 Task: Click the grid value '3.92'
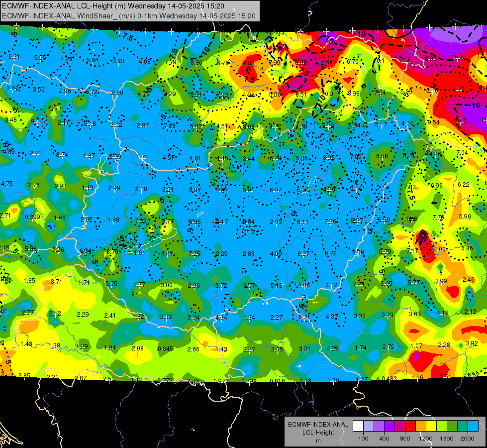(472, 343)
